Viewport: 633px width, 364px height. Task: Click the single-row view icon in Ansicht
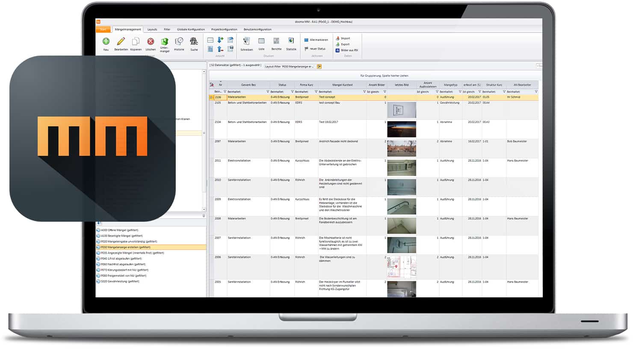point(210,40)
